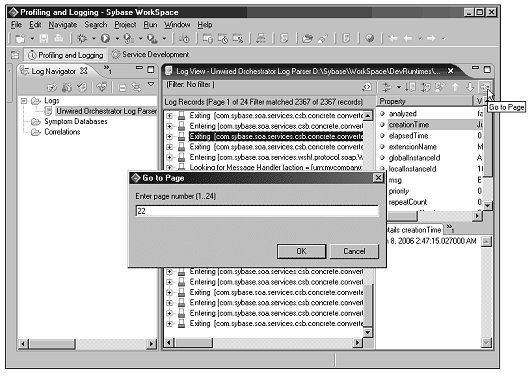The image size is (532, 378).
Task: Click the Log Navigator horizontal scrollbar thumb
Action: 52,344
